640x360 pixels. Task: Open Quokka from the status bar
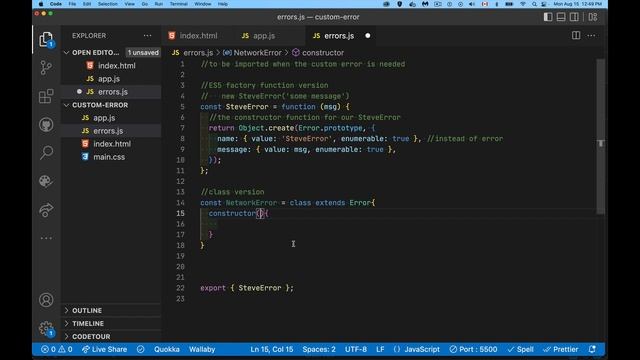[x=167, y=349]
